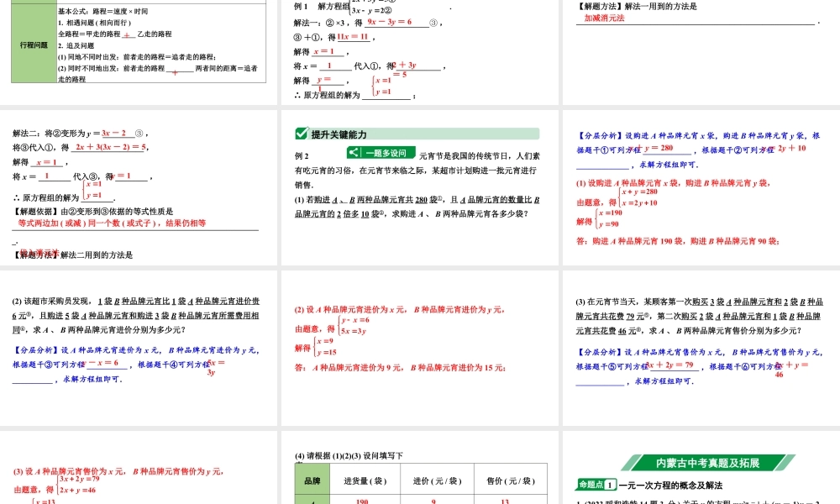Select the 售价(元/袋) column header
This screenshot has height=504, width=840.
click(x=511, y=480)
